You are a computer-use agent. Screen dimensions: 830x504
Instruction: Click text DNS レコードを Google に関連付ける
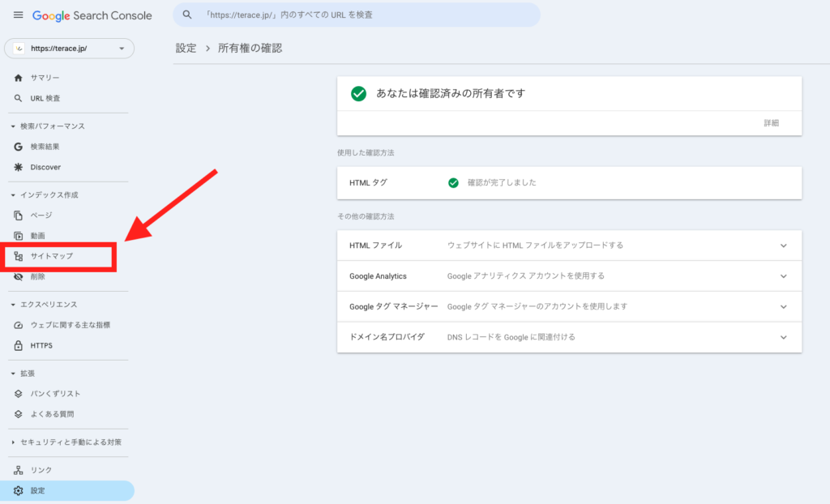(511, 337)
